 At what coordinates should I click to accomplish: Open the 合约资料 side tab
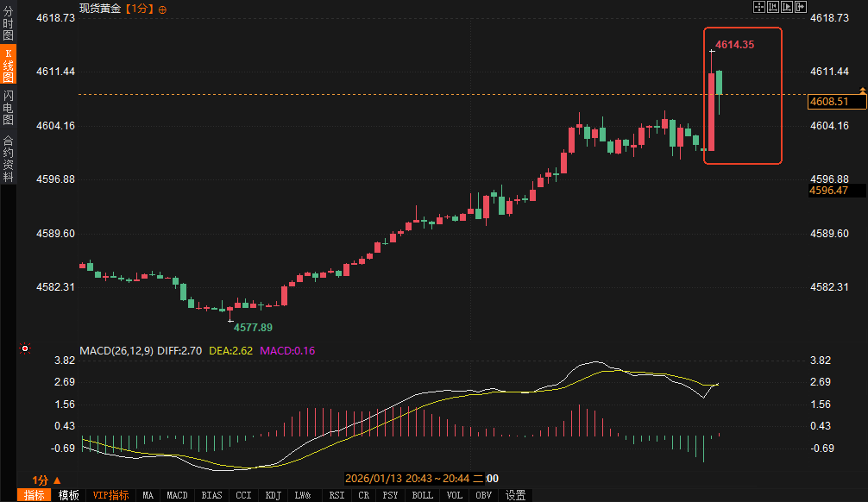click(x=8, y=159)
